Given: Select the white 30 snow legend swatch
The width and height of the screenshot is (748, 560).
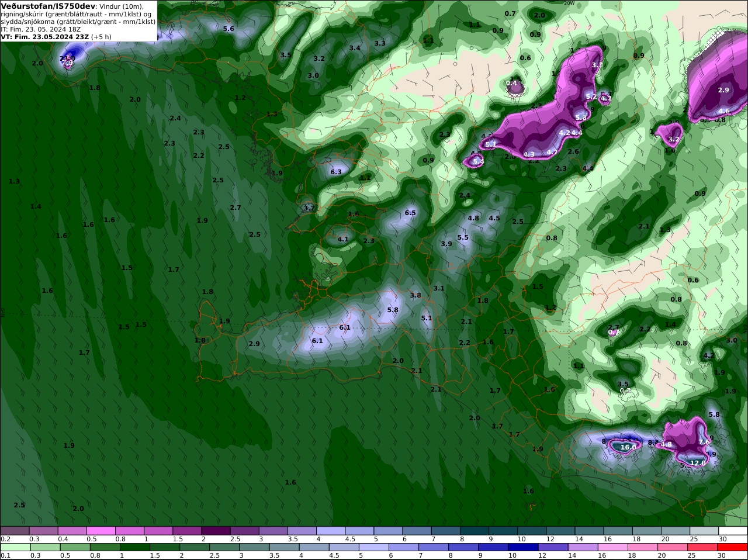Looking at the screenshot, I should [x=732, y=531].
